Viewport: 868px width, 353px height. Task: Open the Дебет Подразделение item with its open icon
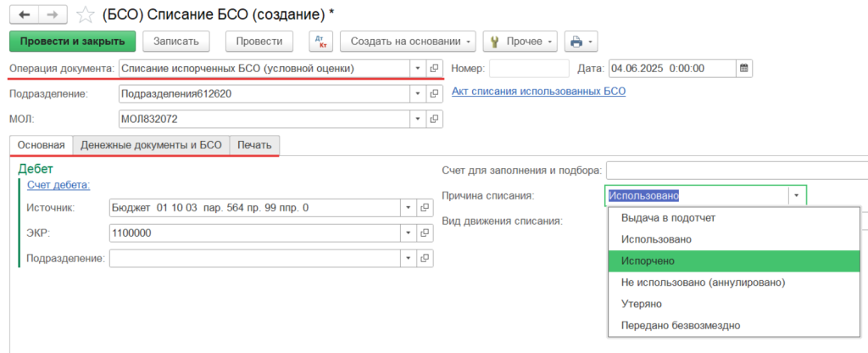426,258
